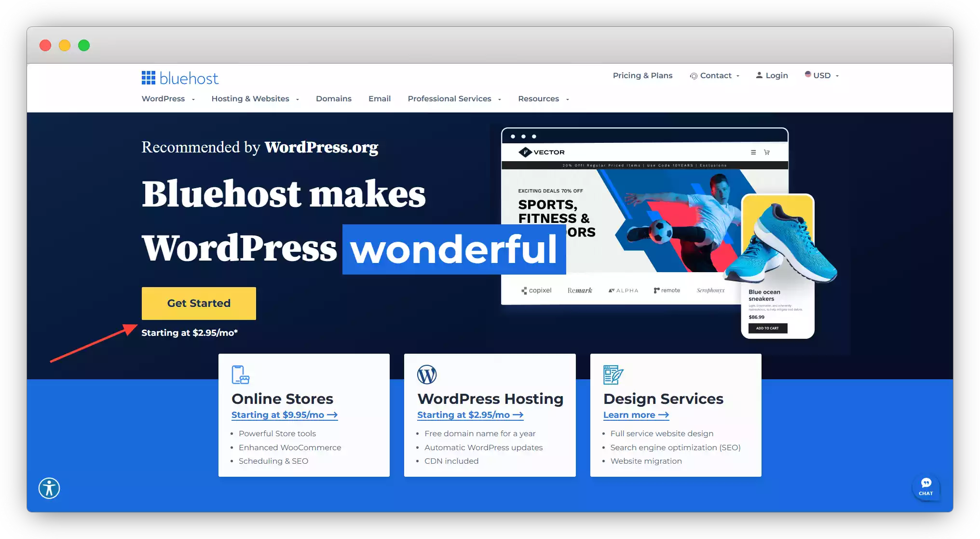Click the ALPHA brand logo
This screenshot has width=980, height=539.
click(623, 290)
